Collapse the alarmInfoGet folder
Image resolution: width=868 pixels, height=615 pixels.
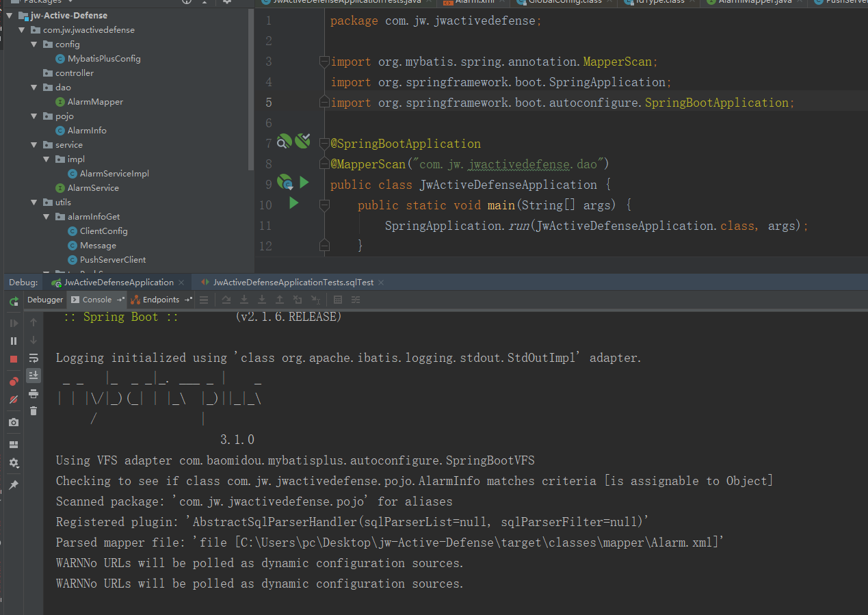click(47, 217)
